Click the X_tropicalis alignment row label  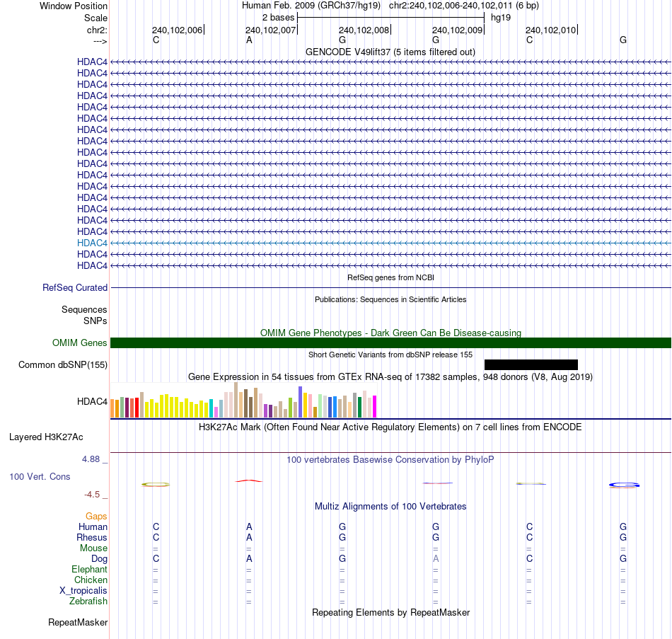pos(83,591)
